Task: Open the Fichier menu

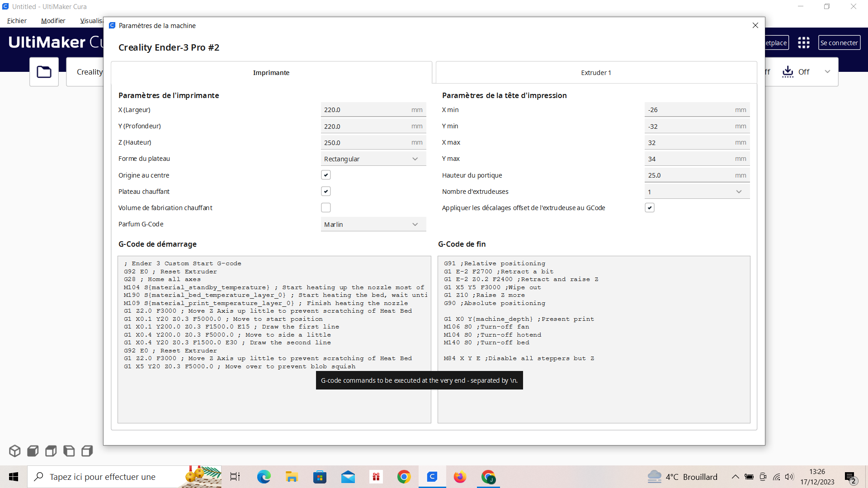Action: [x=17, y=21]
